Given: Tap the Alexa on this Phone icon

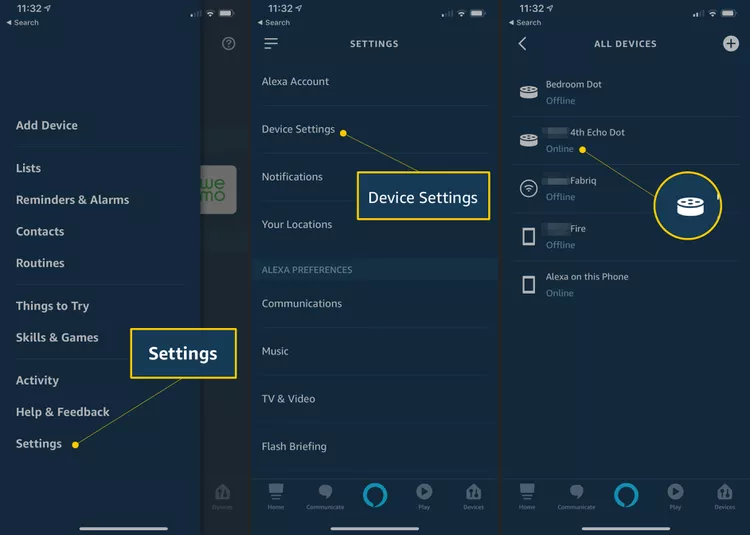Looking at the screenshot, I should click(529, 284).
